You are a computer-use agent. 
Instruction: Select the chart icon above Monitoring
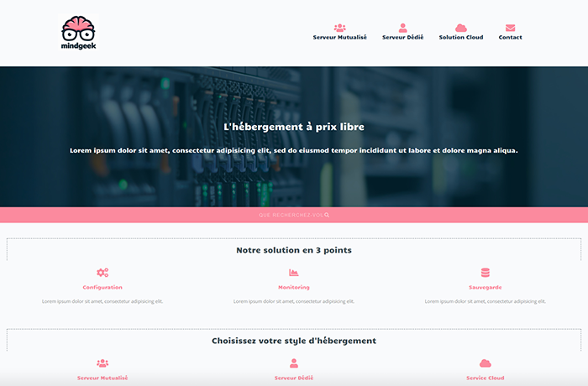coord(294,273)
